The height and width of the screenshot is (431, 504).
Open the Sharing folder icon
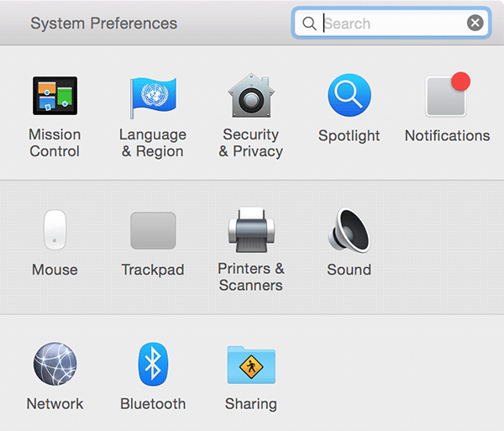click(251, 365)
